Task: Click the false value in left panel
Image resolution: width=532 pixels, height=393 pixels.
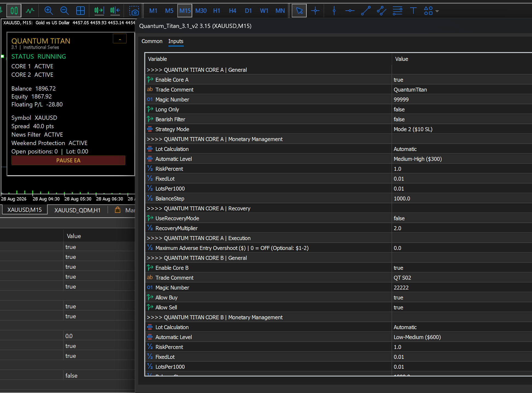Action: 71,376
